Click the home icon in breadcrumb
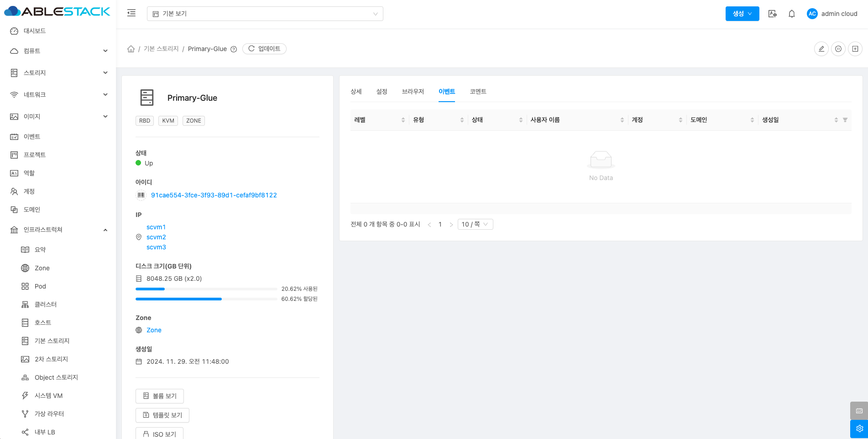The width and height of the screenshot is (868, 439). coord(131,49)
